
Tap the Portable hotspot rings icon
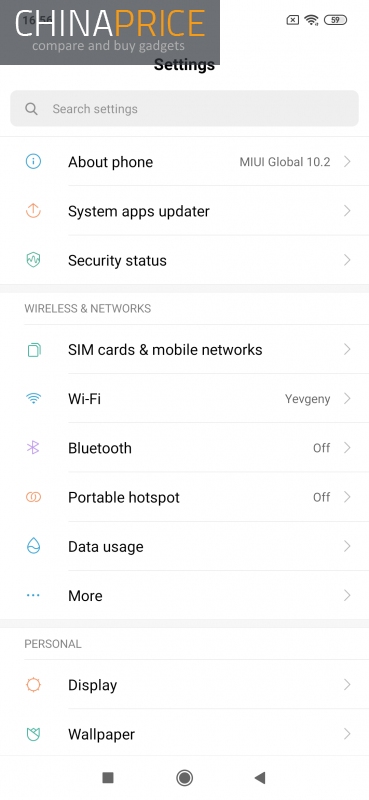coord(33,497)
